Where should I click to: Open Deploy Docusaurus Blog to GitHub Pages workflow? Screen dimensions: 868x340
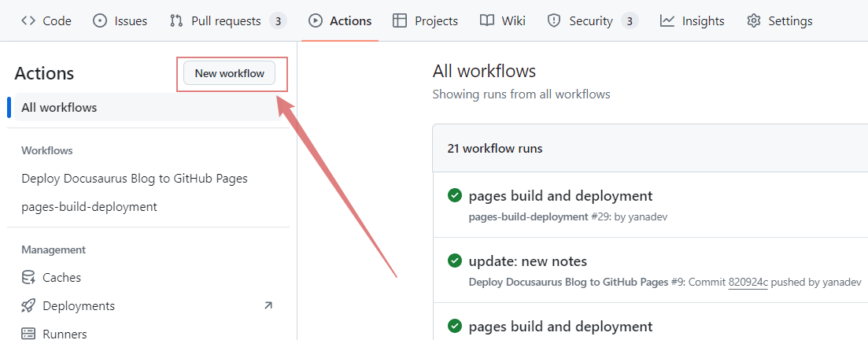coord(135,179)
